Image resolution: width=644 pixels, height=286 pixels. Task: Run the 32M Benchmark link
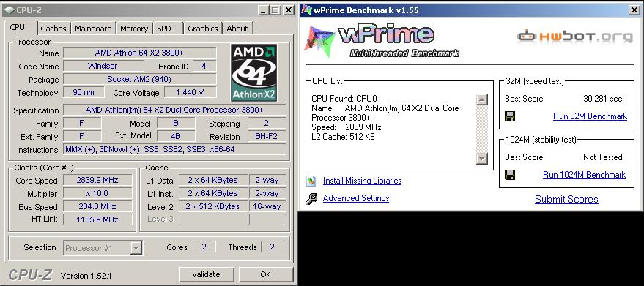591,116
